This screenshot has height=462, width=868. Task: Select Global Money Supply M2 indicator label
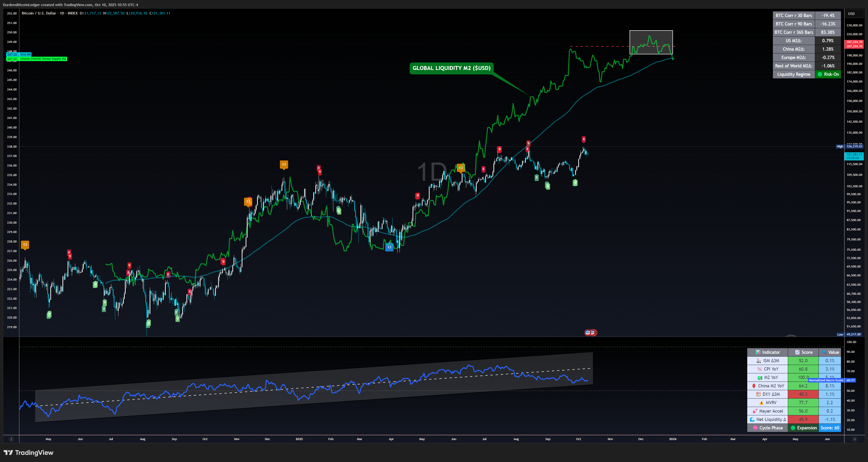click(43, 59)
